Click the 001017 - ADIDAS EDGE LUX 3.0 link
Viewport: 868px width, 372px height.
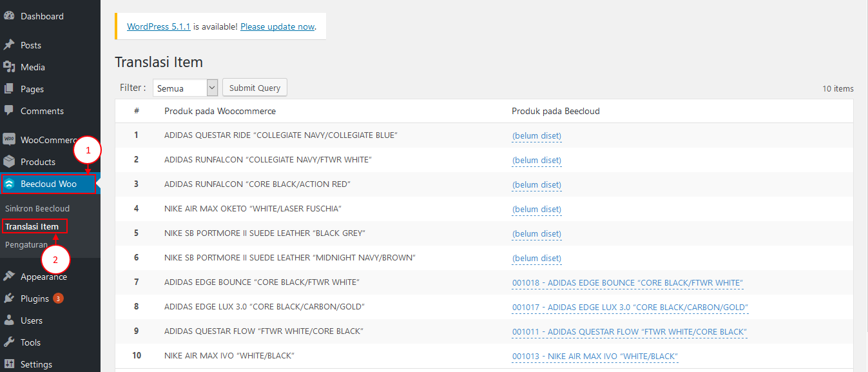[x=630, y=307]
